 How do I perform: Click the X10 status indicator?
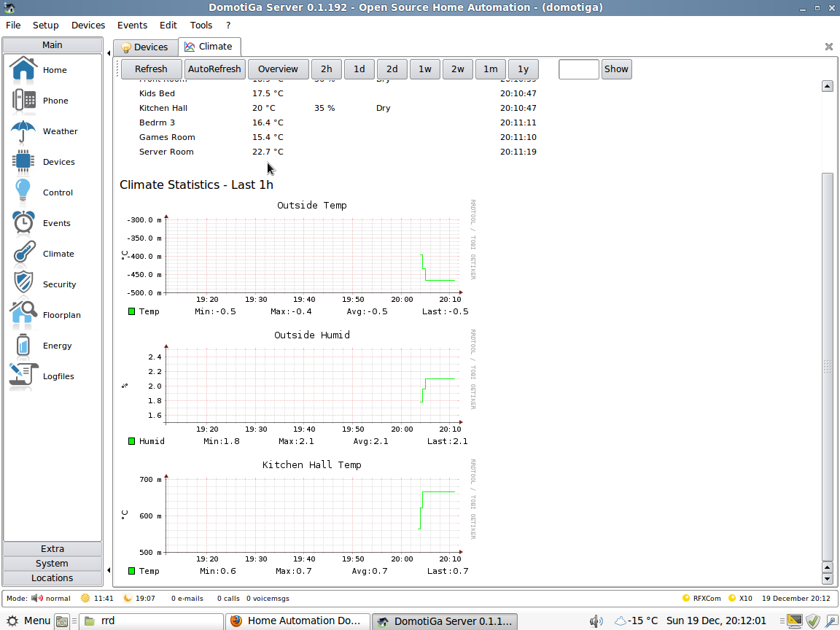coord(732,598)
